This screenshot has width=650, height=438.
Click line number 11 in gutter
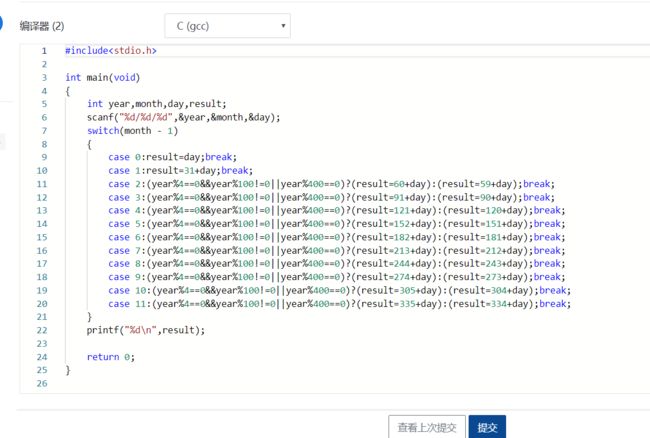(x=42, y=184)
